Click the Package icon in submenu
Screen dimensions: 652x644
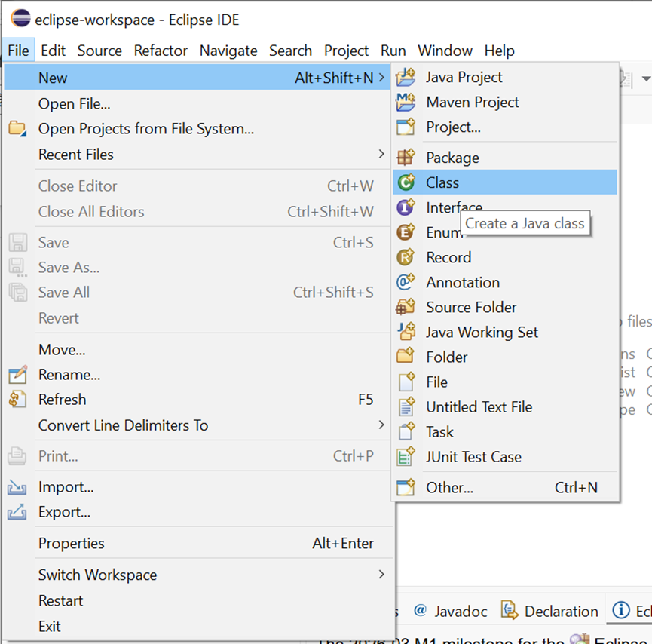pyautogui.click(x=406, y=158)
